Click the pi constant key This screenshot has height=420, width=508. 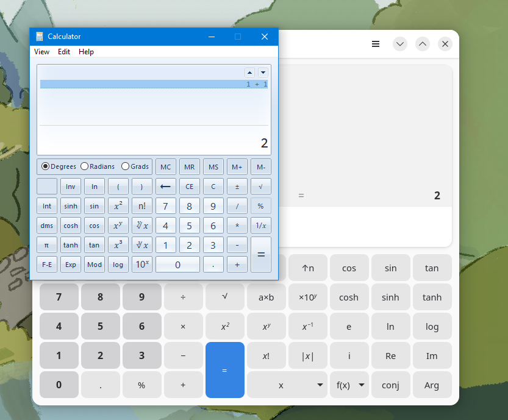tap(46, 245)
